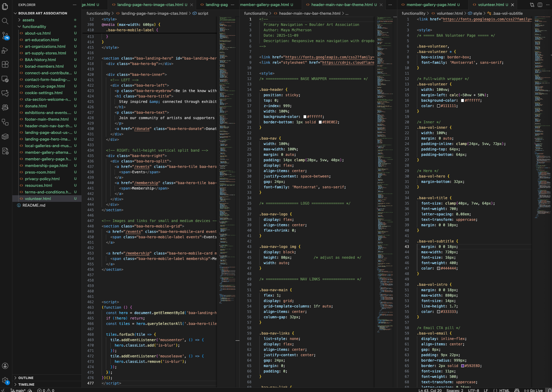Open the Extensions view
Screen dimensions: 552x392
(5, 64)
